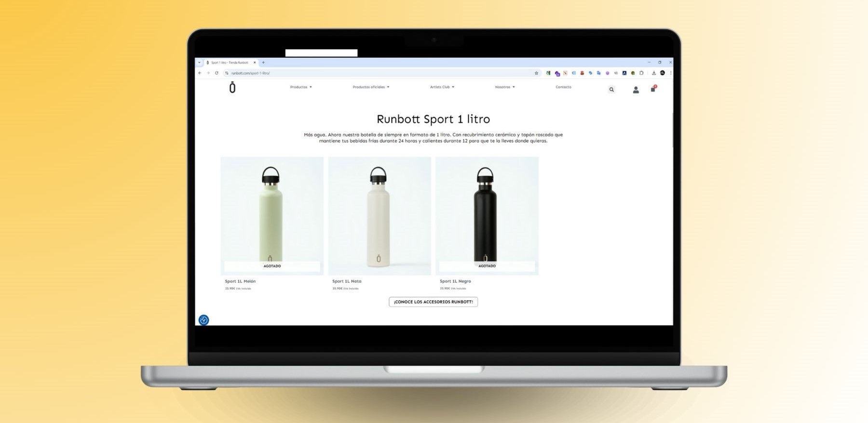Image resolution: width=868 pixels, height=423 pixels.
Task: Open the Contacto page
Action: pyautogui.click(x=563, y=87)
